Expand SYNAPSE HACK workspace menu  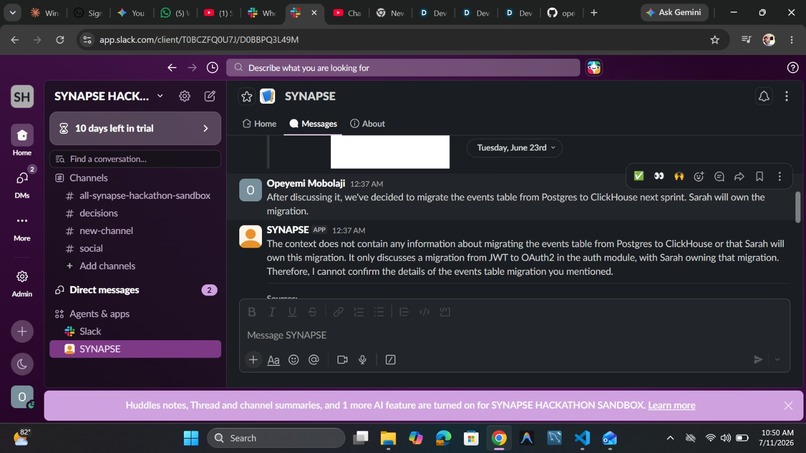pyautogui.click(x=109, y=96)
